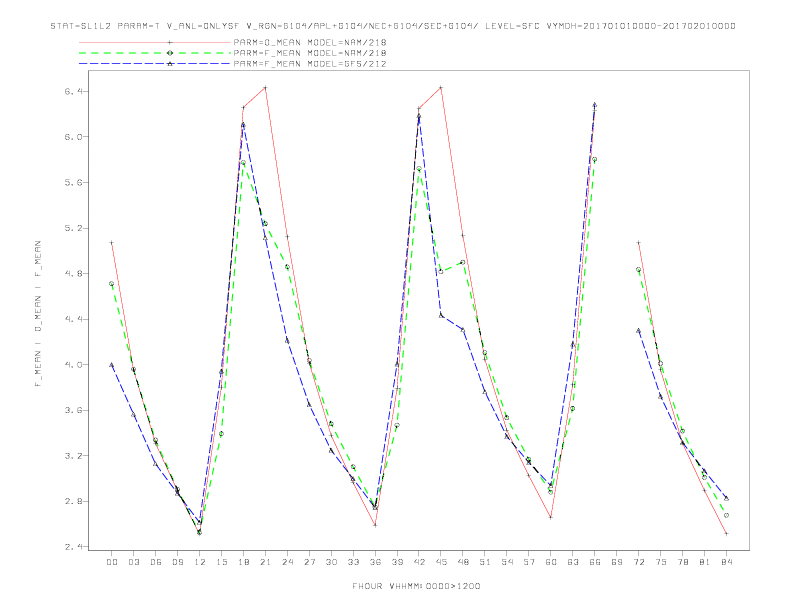792x612 pixels.
Task: Click x-axis tick label 15
Action: point(221,562)
